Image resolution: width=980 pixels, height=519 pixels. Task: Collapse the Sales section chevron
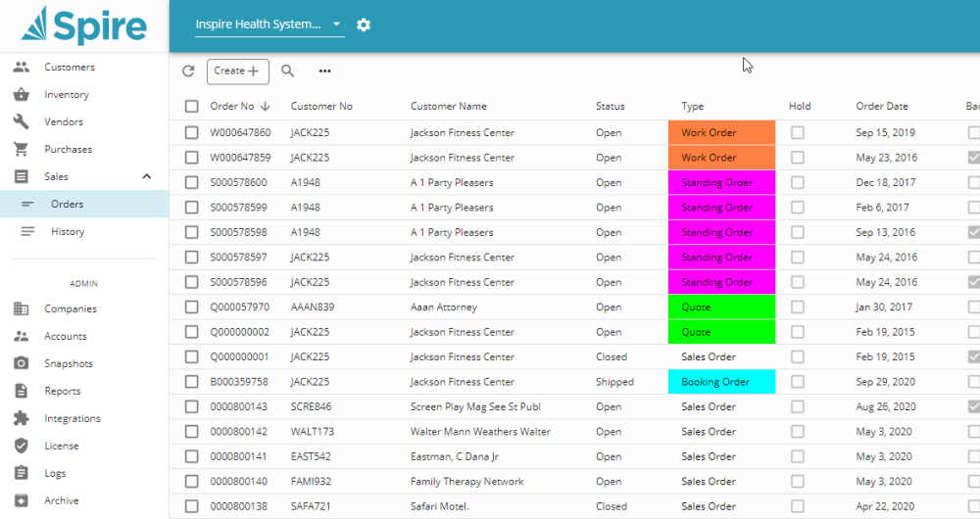(147, 176)
